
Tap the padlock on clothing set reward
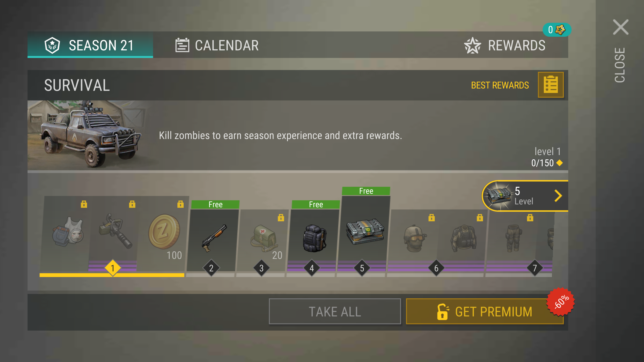(84, 204)
